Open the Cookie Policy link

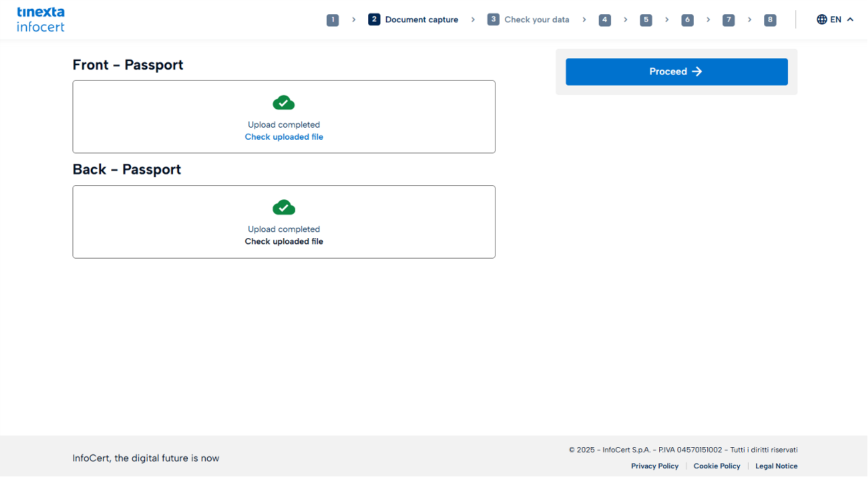coord(717,466)
